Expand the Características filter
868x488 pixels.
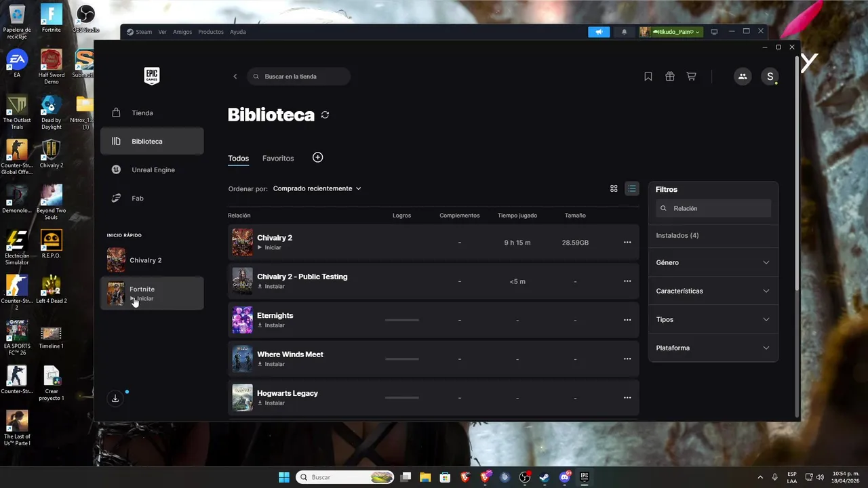point(713,291)
